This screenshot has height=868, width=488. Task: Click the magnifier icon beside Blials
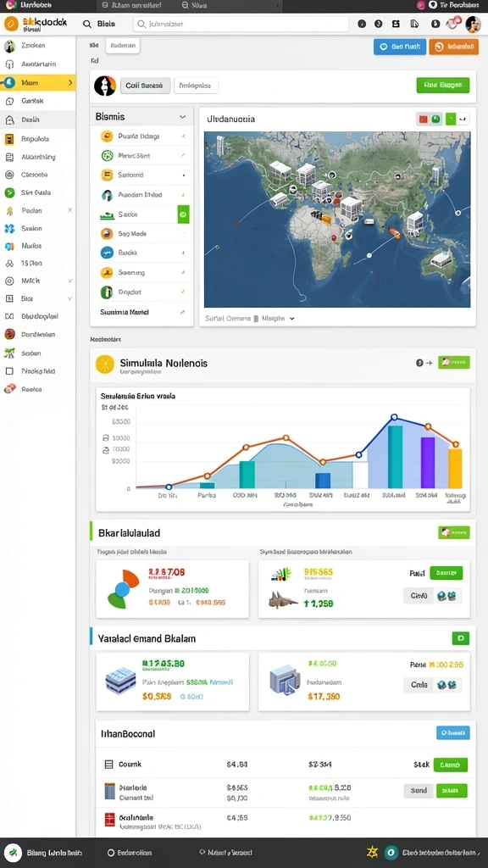coord(87,24)
